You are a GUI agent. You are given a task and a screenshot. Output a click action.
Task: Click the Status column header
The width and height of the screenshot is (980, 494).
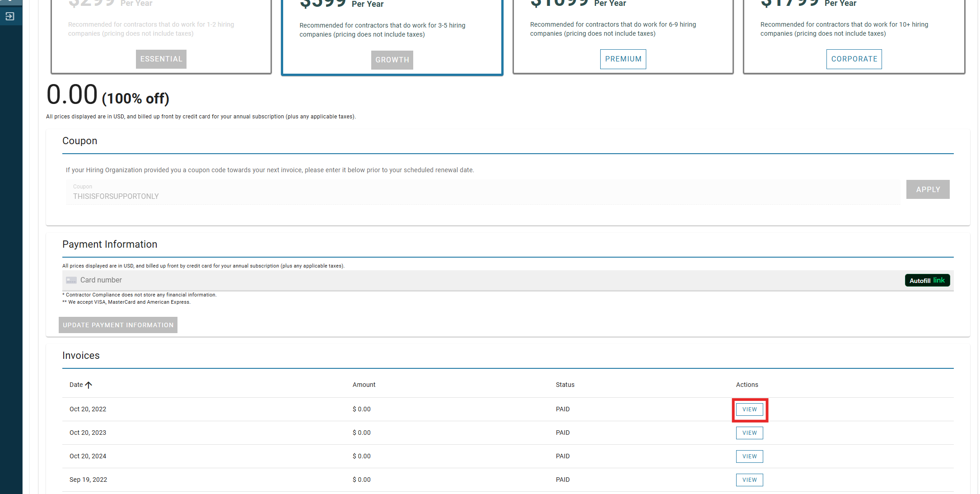click(565, 385)
